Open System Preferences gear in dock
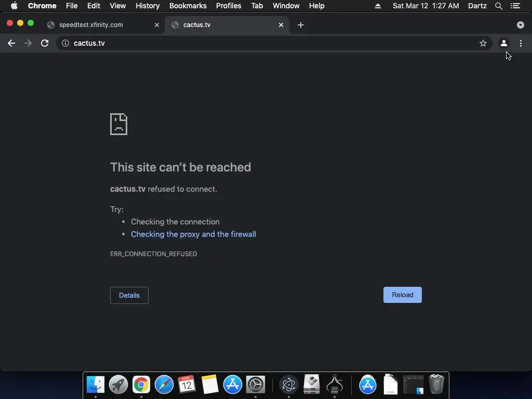 256,384
